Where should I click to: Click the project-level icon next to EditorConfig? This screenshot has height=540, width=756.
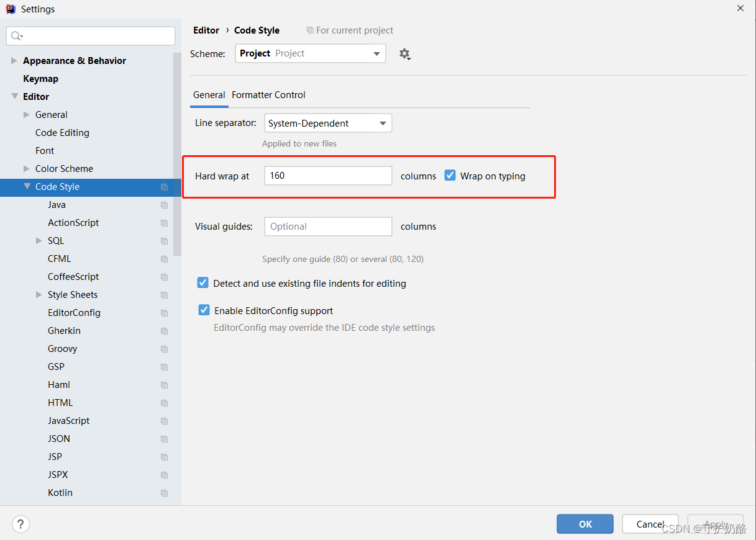164,313
